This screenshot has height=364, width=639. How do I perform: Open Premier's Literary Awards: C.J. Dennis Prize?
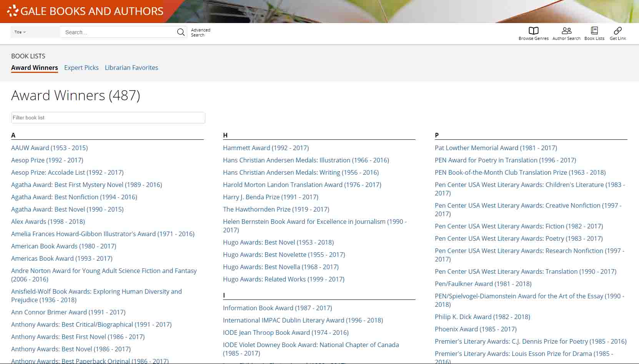tap(531, 341)
